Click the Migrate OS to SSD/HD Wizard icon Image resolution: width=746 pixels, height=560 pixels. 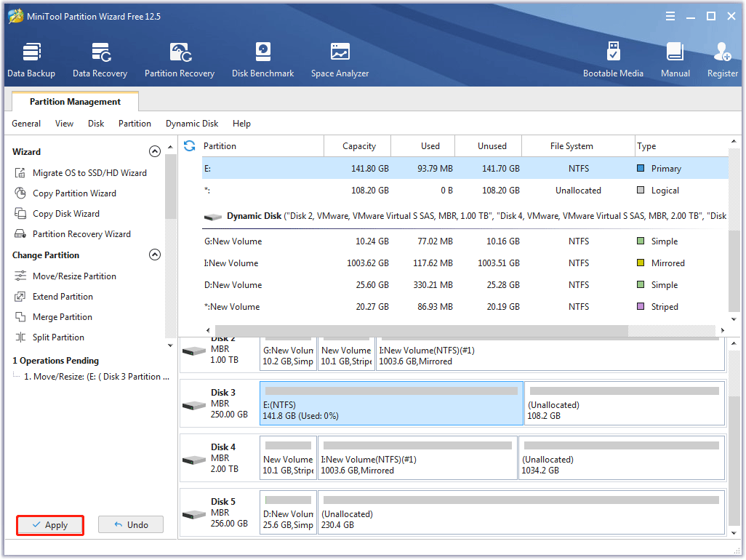point(20,172)
